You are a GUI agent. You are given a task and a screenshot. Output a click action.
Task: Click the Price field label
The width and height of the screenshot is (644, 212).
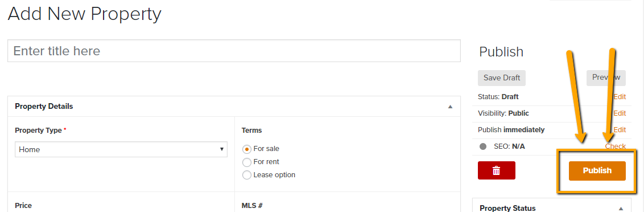pos(23,205)
